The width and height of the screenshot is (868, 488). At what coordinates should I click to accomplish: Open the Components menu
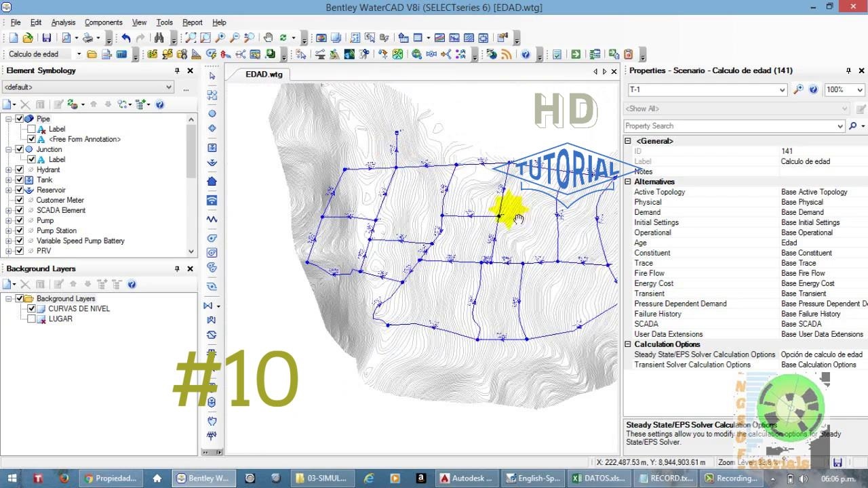[104, 22]
